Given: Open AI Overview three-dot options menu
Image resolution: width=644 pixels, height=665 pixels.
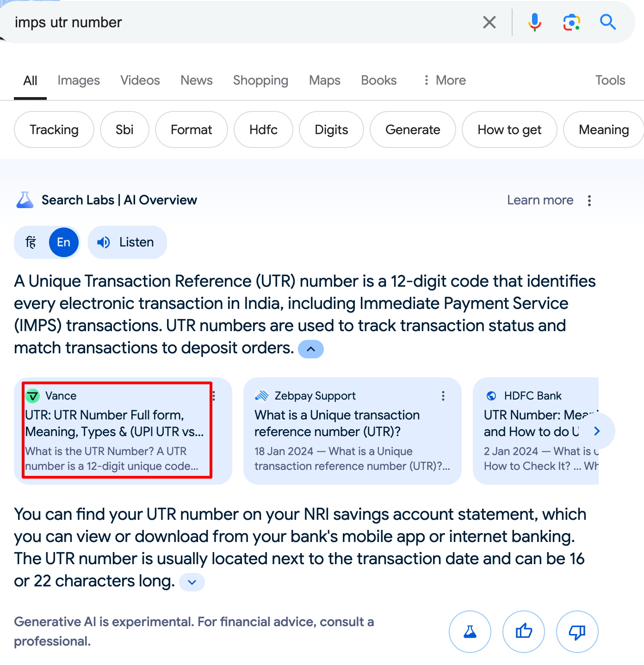Looking at the screenshot, I should tap(589, 200).
